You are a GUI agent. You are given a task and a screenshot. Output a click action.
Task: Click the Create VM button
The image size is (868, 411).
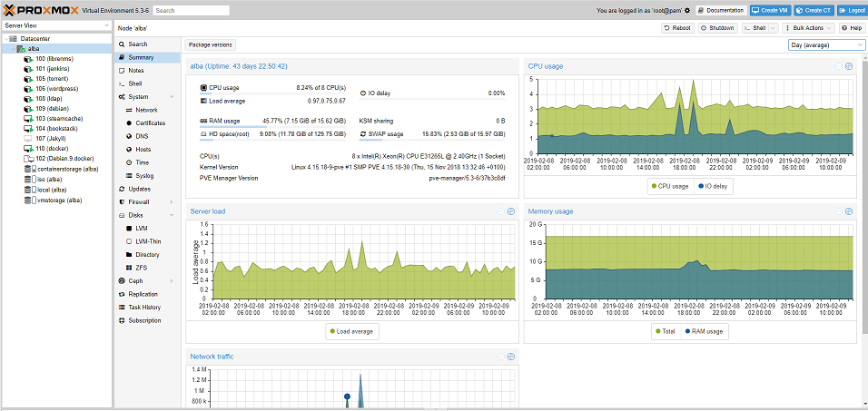770,11
